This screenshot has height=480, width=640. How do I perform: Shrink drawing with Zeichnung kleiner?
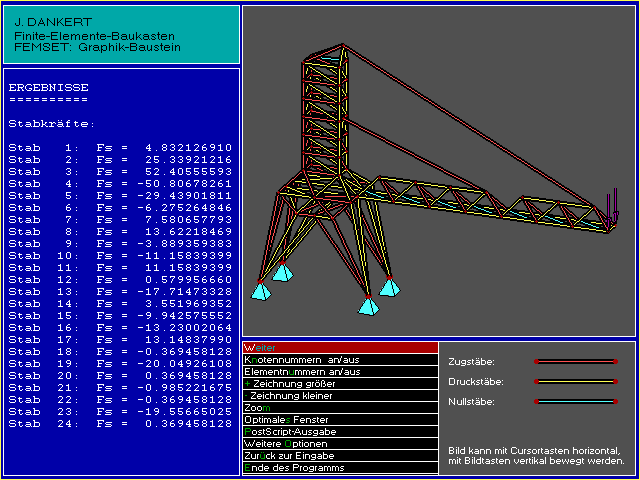point(340,396)
